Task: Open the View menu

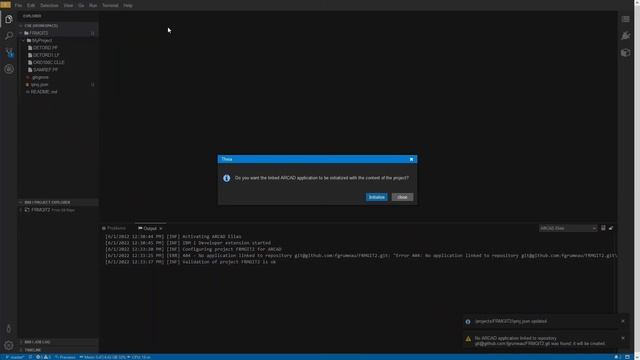Action: tap(68, 5)
